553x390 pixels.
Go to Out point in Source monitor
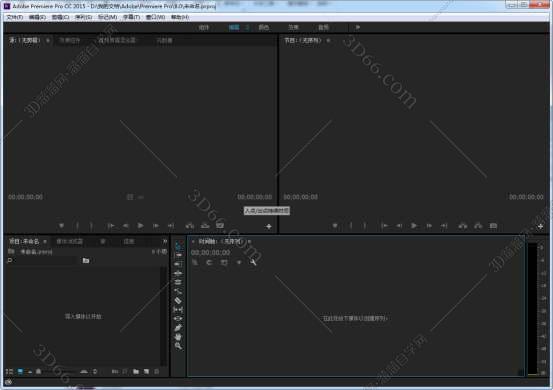(x=171, y=226)
